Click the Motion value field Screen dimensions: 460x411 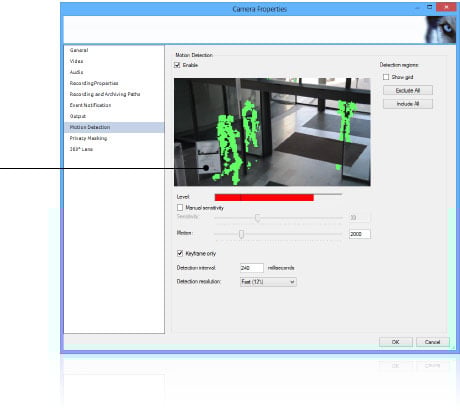point(360,234)
